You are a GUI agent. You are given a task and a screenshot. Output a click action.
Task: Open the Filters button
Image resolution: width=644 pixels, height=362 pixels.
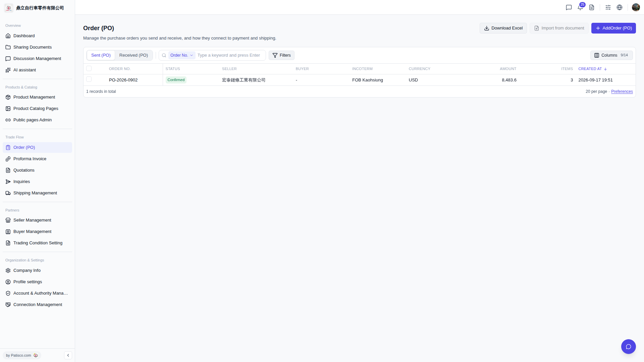281,55
